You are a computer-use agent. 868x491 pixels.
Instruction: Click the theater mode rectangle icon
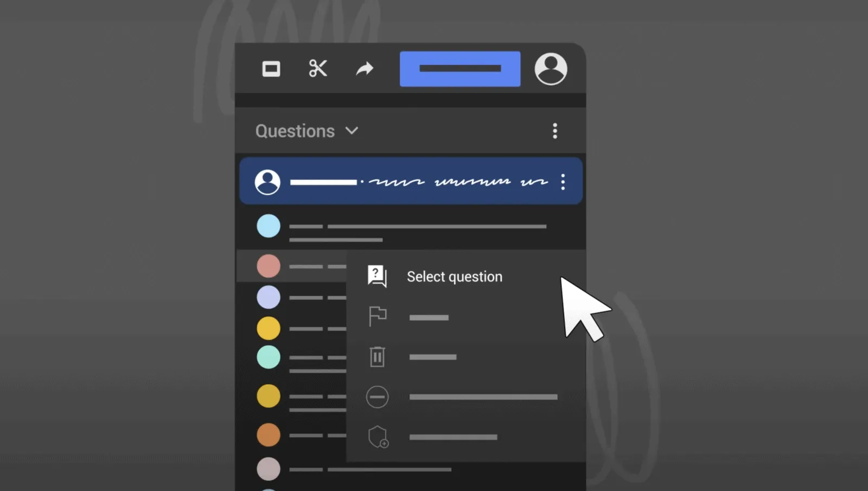click(271, 69)
